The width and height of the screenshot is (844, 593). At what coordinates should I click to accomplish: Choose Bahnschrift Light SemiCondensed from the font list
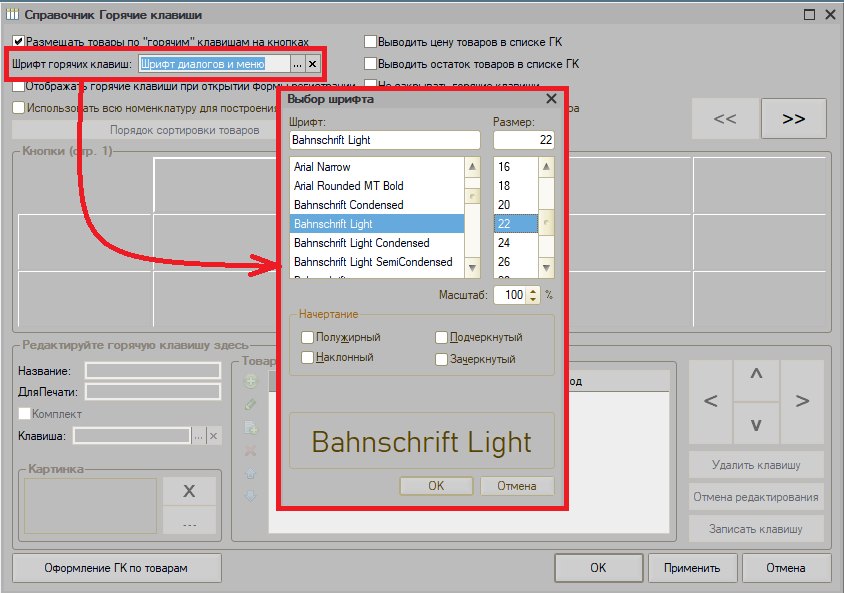click(x=377, y=262)
